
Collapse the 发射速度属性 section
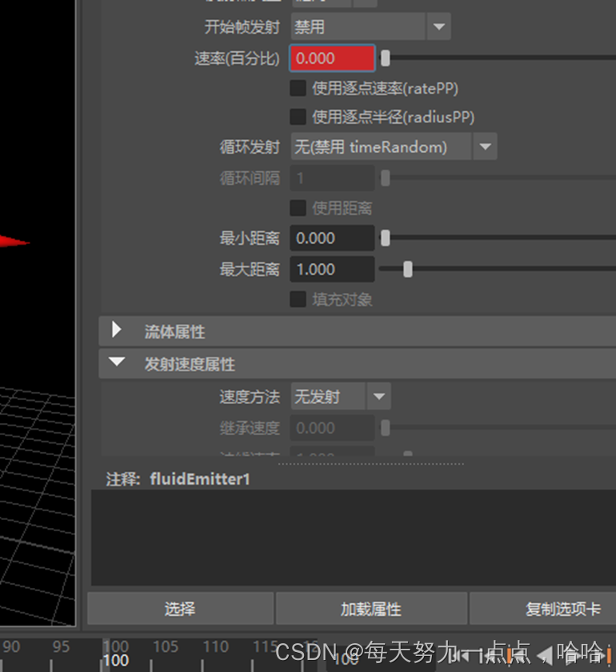[x=117, y=362]
